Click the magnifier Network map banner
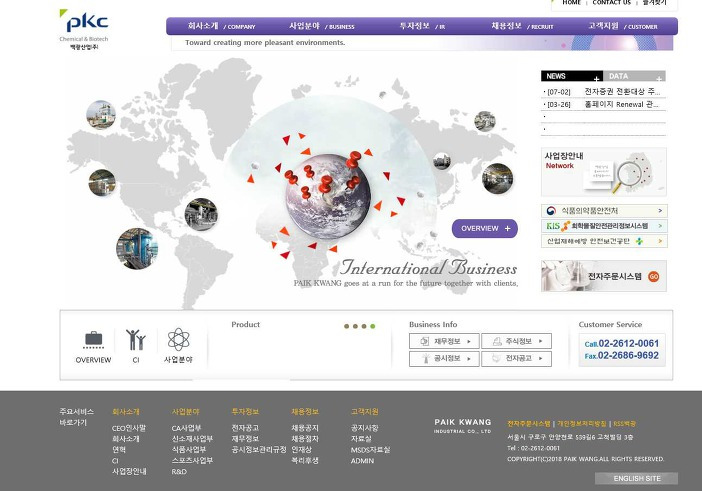 click(604, 172)
